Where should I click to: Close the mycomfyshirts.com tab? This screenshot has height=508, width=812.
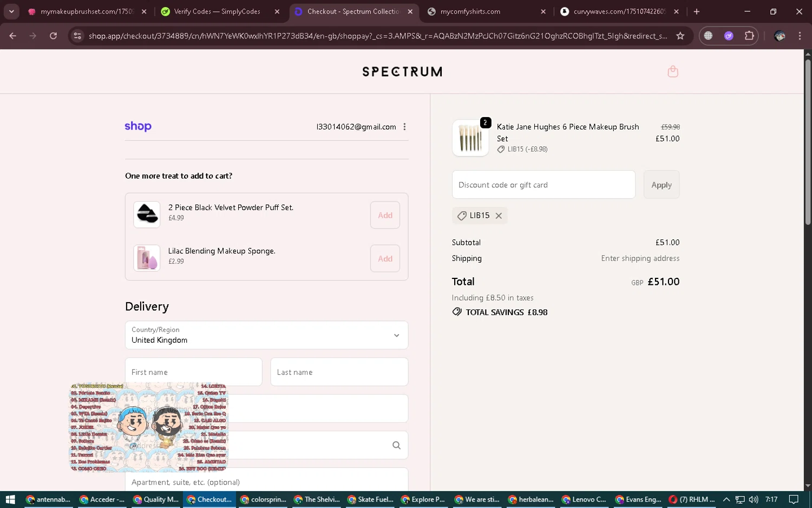(543, 11)
